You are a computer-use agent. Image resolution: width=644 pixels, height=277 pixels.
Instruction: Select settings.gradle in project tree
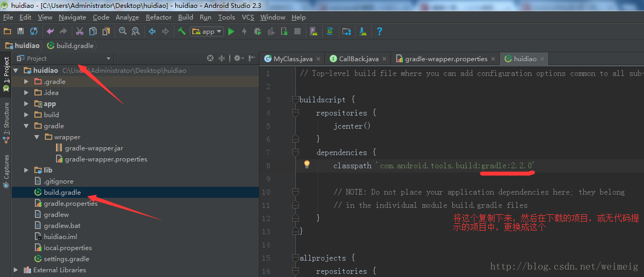(x=66, y=259)
